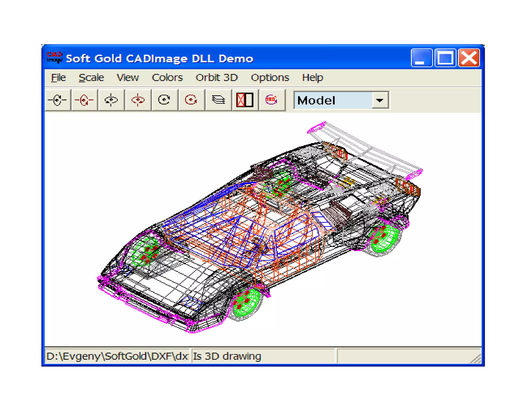Open the Options menu

[x=270, y=78]
